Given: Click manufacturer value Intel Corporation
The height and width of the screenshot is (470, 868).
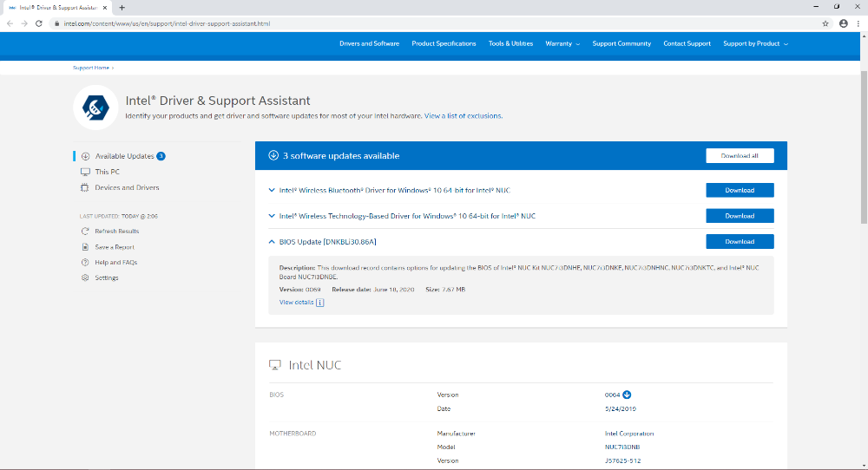Looking at the screenshot, I should [628, 434].
